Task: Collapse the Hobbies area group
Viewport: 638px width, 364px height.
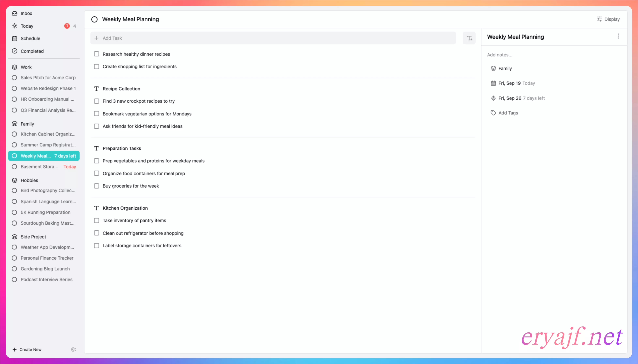Action: 29,180
